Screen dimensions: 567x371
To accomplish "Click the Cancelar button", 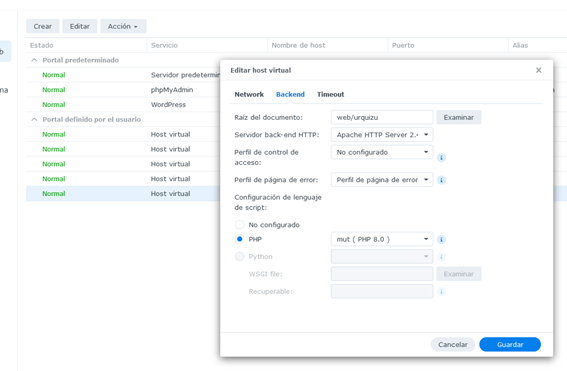I will coord(453,344).
